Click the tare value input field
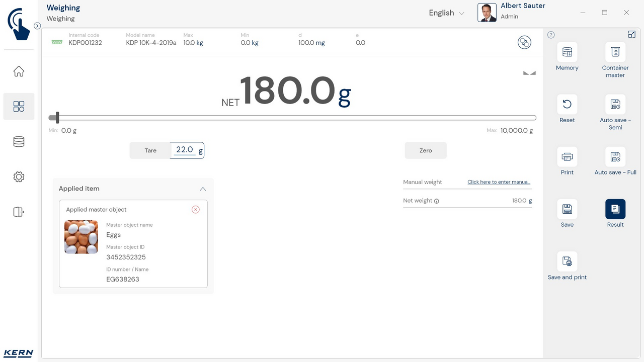Image resolution: width=644 pixels, height=362 pixels. 185,150
